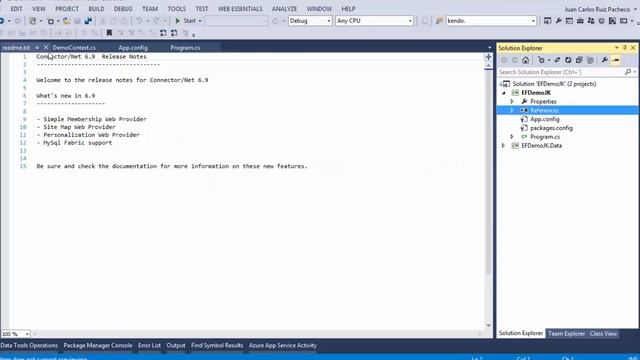Image resolution: width=640 pixels, height=360 pixels.
Task: Switch to the App.config editor tab
Action: click(133, 48)
